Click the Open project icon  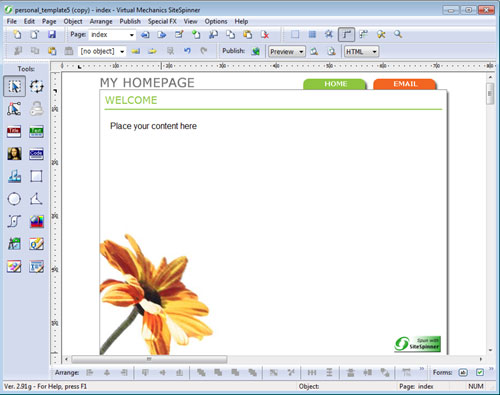coord(35,34)
